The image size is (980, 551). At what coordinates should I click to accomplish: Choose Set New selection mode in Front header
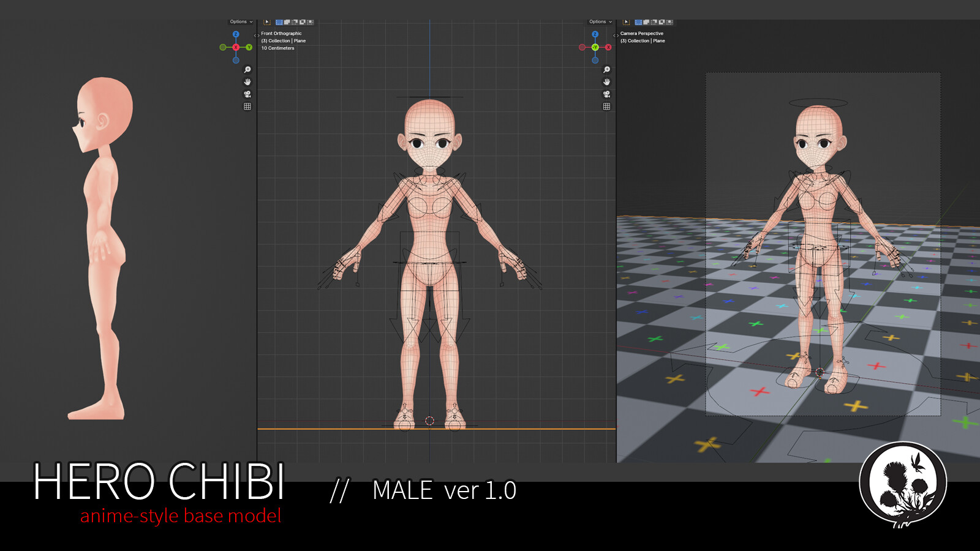[279, 22]
